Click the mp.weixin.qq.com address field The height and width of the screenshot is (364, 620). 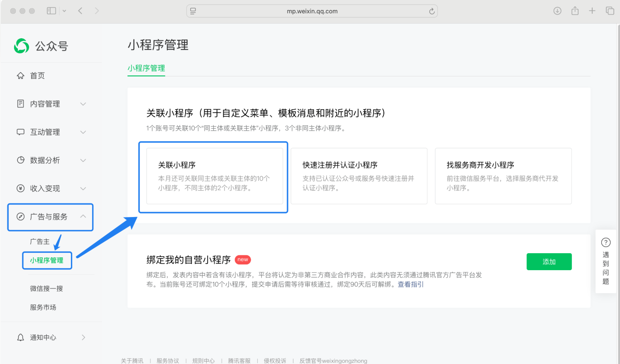coord(312,11)
